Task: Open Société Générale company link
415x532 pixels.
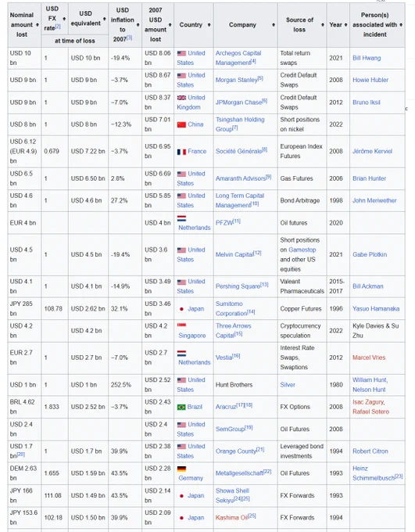Action: click(238, 151)
